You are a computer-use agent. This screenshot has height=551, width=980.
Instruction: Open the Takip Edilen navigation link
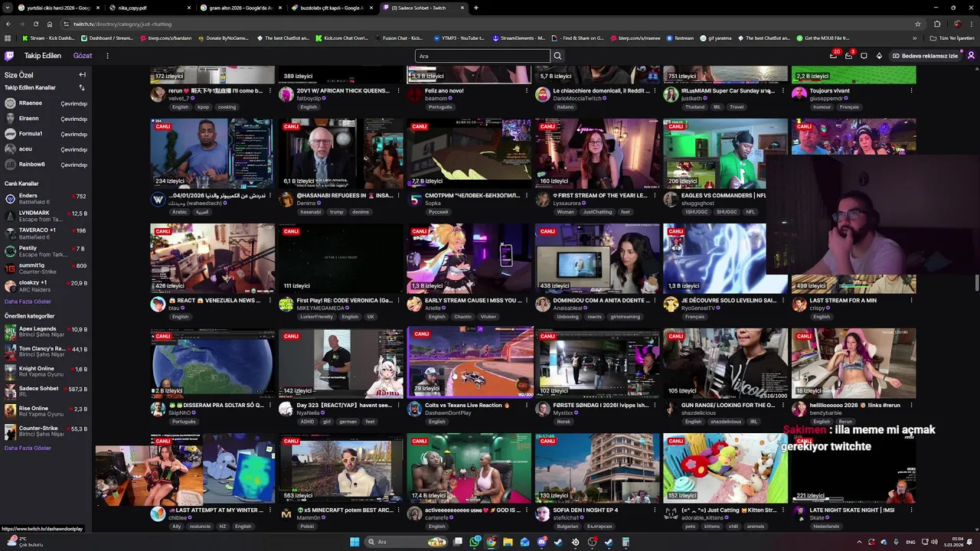tap(42, 56)
